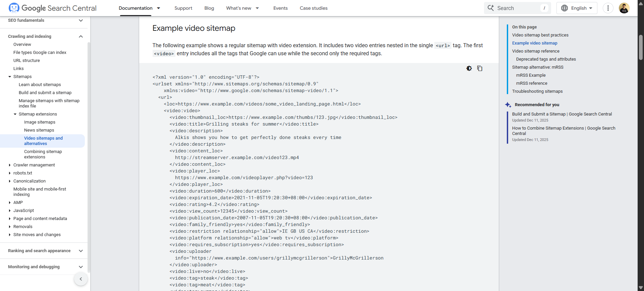Jump to Sitemap alternative: mRSS
The width and height of the screenshot is (644, 291).
[538, 67]
